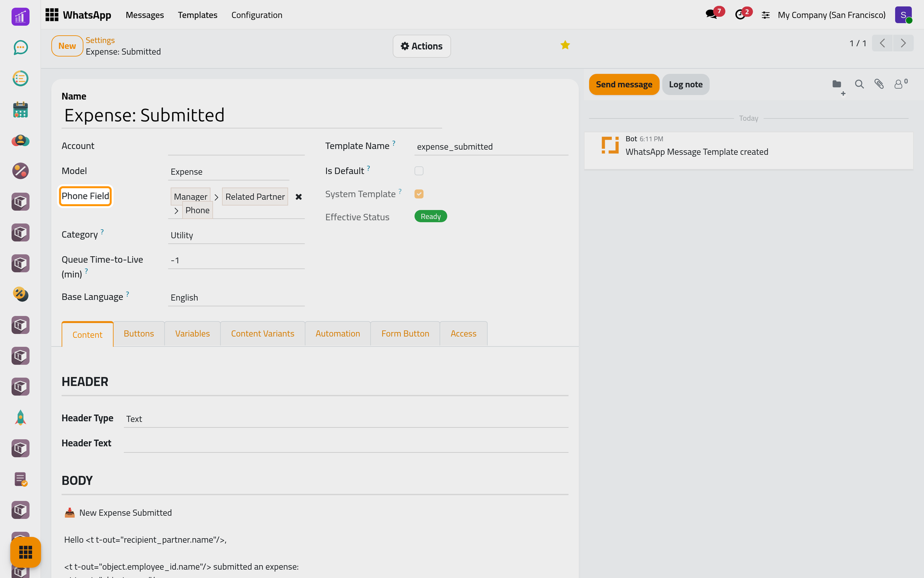Image resolution: width=924 pixels, height=578 pixels.
Task: Open the WhatsApp home menu grid icon
Action: 52,15
